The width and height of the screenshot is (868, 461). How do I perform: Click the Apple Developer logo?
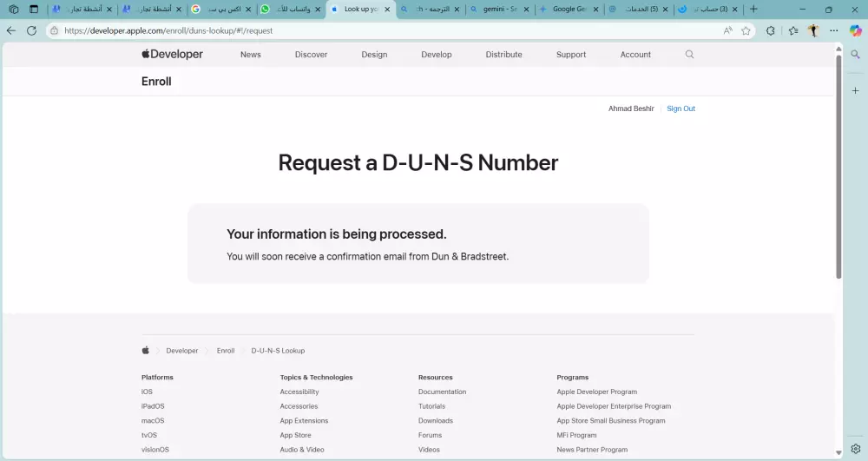(172, 54)
